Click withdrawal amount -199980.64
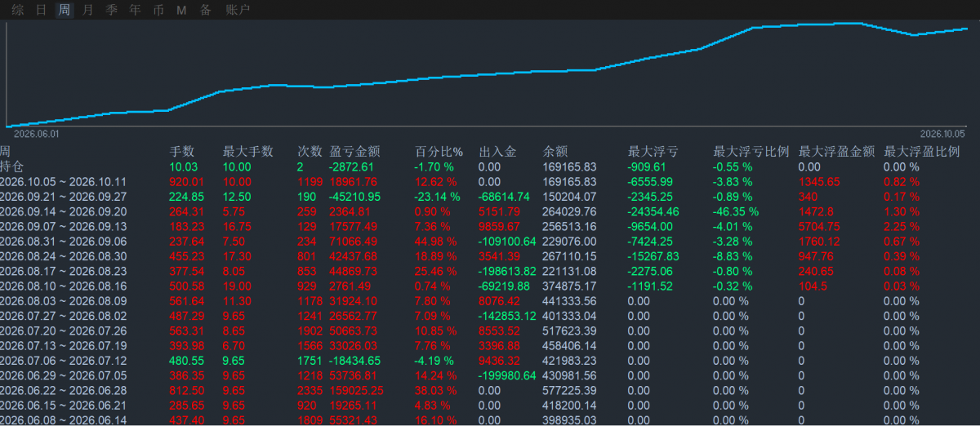The image size is (980, 426). [507, 376]
